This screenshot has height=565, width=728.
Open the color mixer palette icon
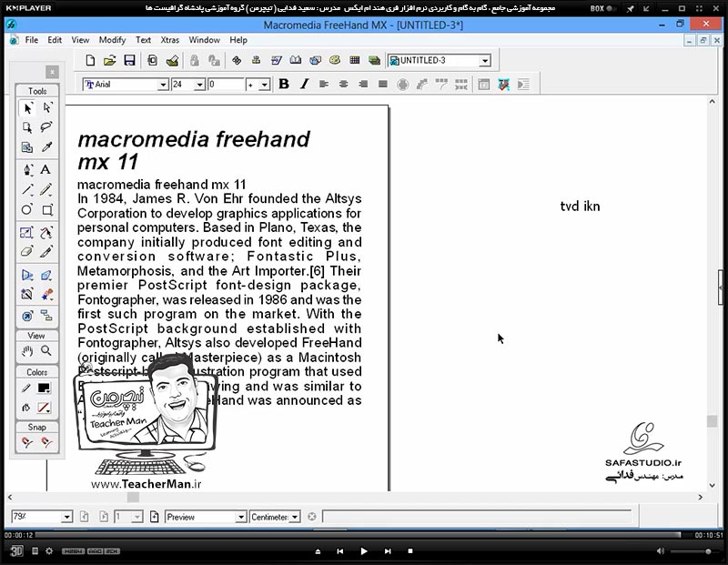(x=335, y=60)
